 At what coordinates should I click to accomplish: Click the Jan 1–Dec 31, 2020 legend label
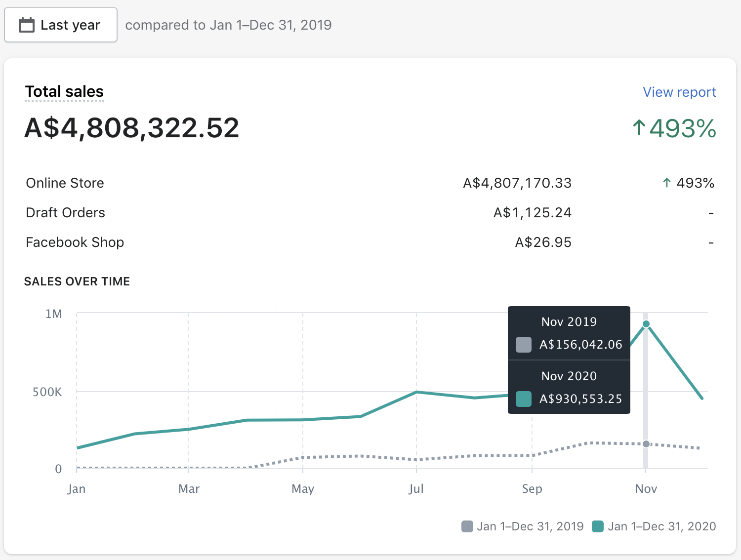coord(661,526)
